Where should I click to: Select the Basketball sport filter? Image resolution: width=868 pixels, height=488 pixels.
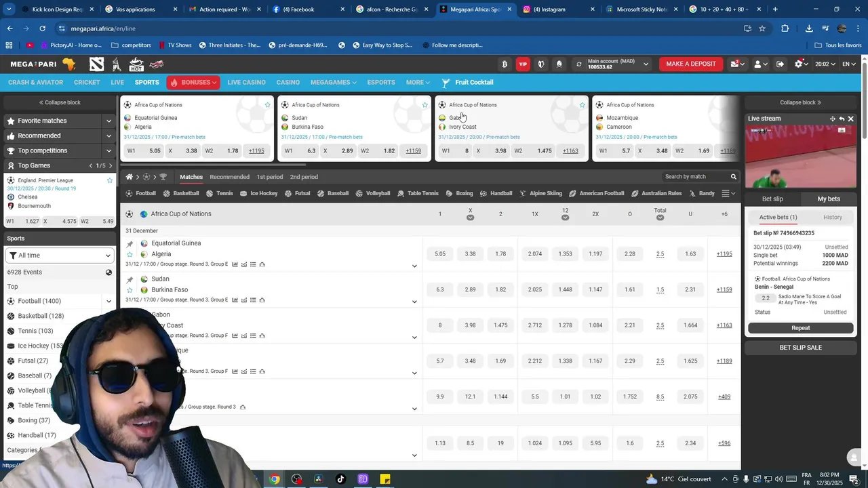[x=181, y=193]
